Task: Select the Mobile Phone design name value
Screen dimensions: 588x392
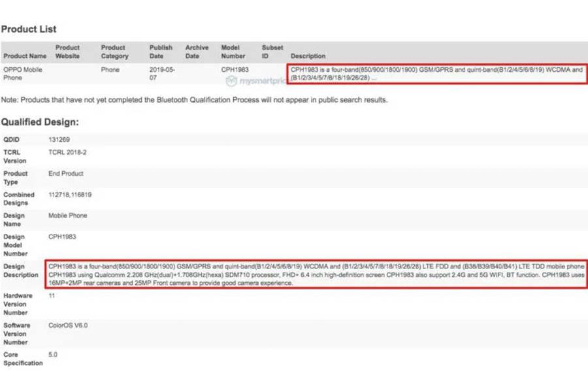Action: 67,216
